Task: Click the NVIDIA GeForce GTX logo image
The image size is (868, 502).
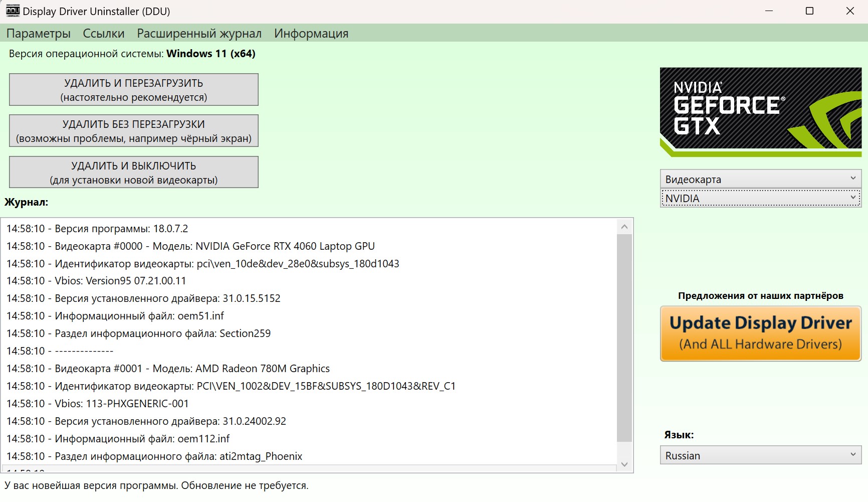Action: (x=761, y=112)
